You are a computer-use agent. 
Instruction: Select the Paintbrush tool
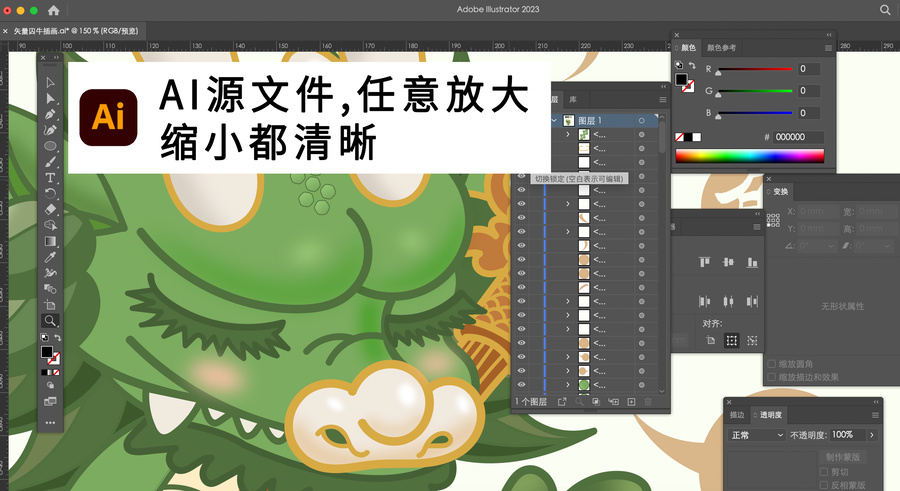coord(51,162)
